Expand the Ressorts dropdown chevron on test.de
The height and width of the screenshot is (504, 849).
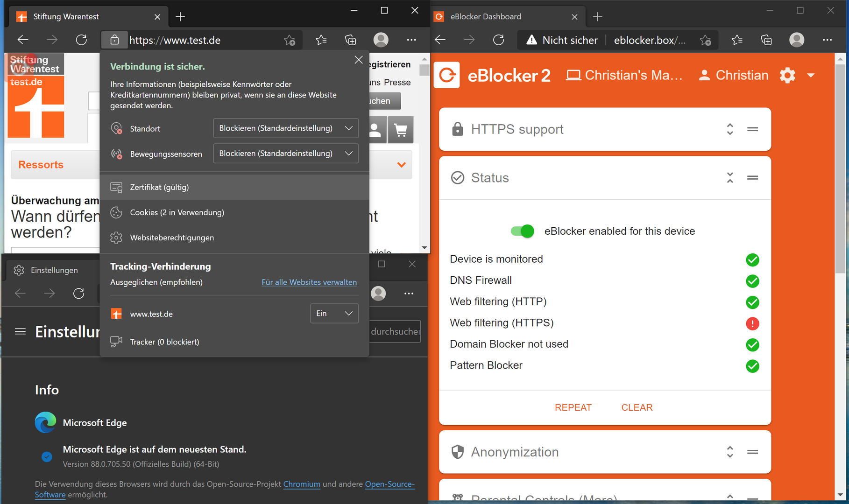402,165
